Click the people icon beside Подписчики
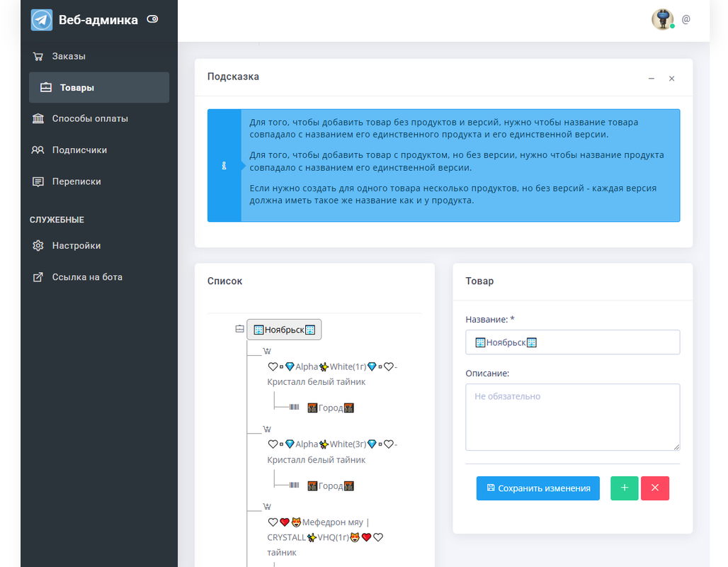Viewport: 728px width, 567px height. [38, 150]
